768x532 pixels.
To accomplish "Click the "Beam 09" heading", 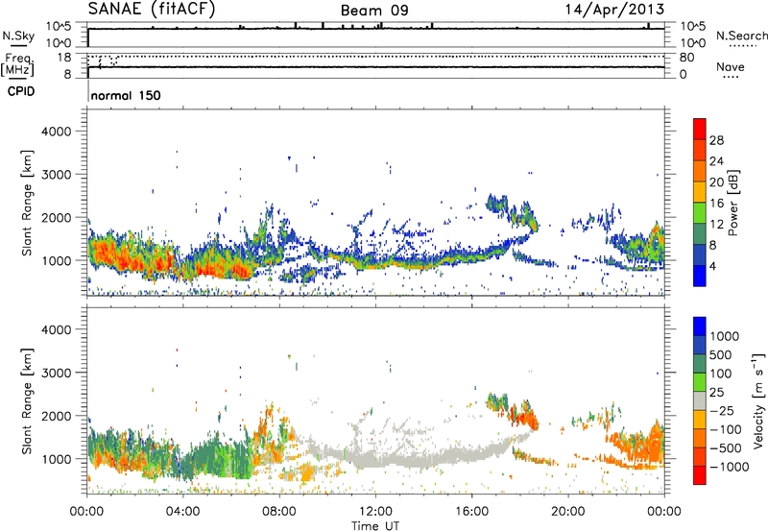I will click(374, 11).
